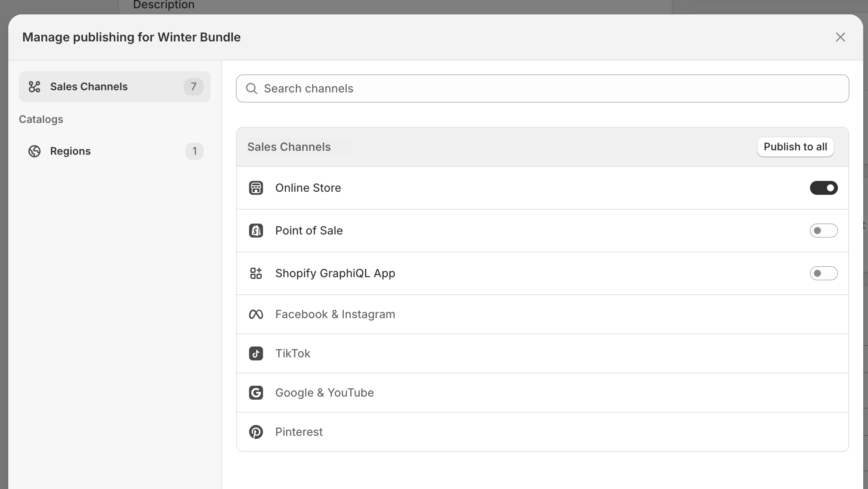Image resolution: width=868 pixels, height=489 pixels.
Task: Close the Manage publishing dialog
Action: pos(840,37)
